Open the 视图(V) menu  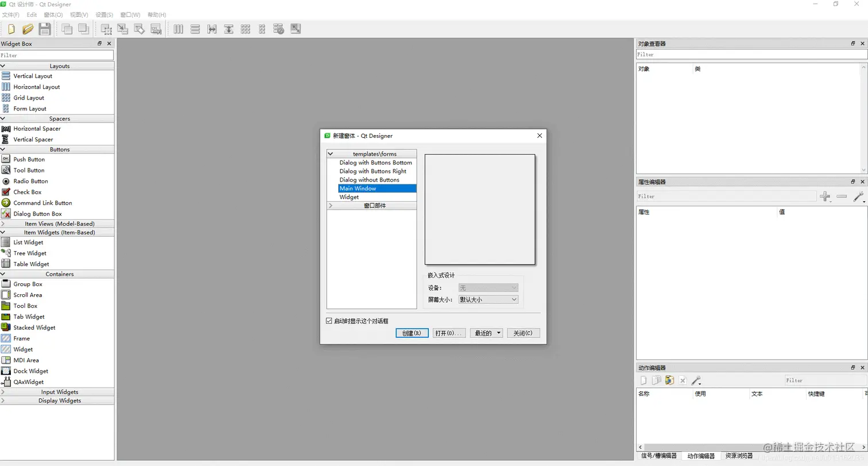coord(79,14)
